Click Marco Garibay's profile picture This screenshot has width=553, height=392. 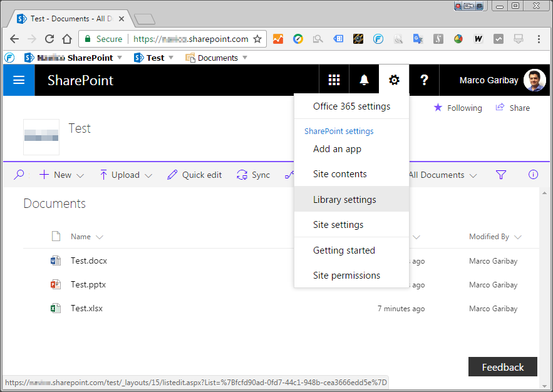coord(534,80)
